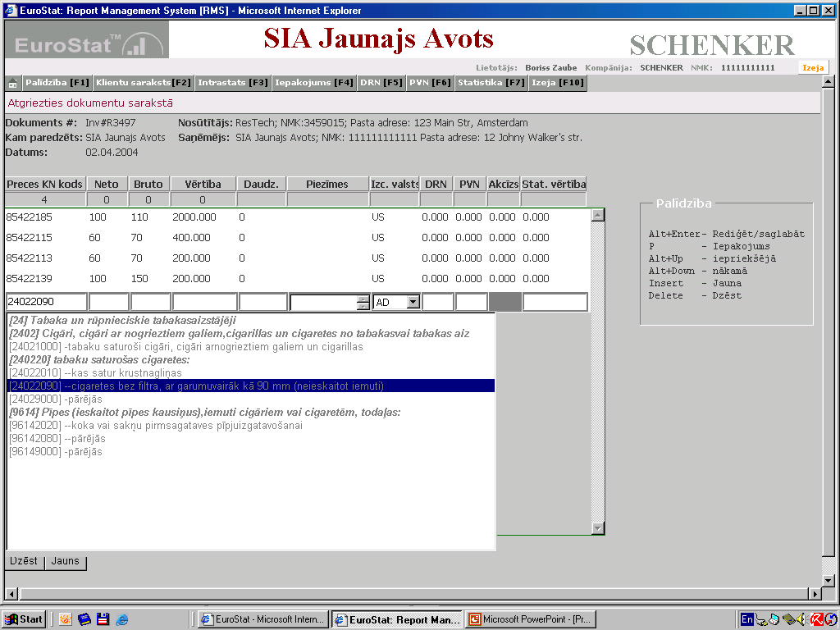The image size is (840, 630).
Task: Click the Dzēst button
Action: tap(24, 561)
